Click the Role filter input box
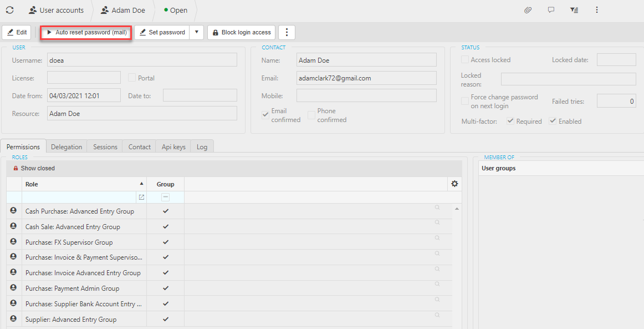This screenshot has width=644, height=329. tap(79, 198)
